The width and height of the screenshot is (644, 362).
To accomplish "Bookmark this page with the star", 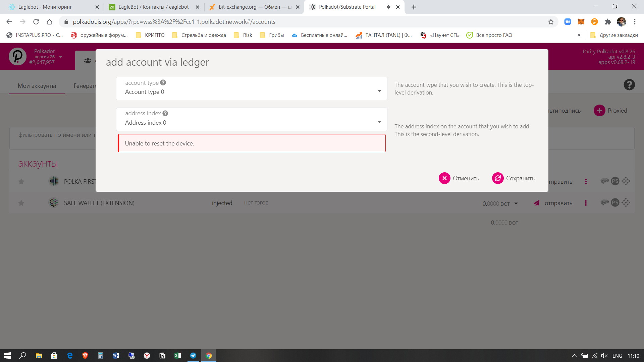I will coord(551,22).
